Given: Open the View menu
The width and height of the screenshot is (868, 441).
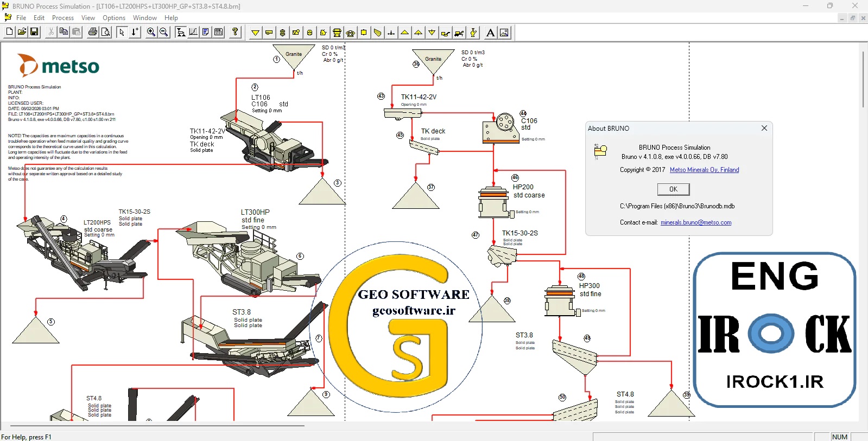Looking at the screenshot, I should pyautogui.click(x=88, y=18).
